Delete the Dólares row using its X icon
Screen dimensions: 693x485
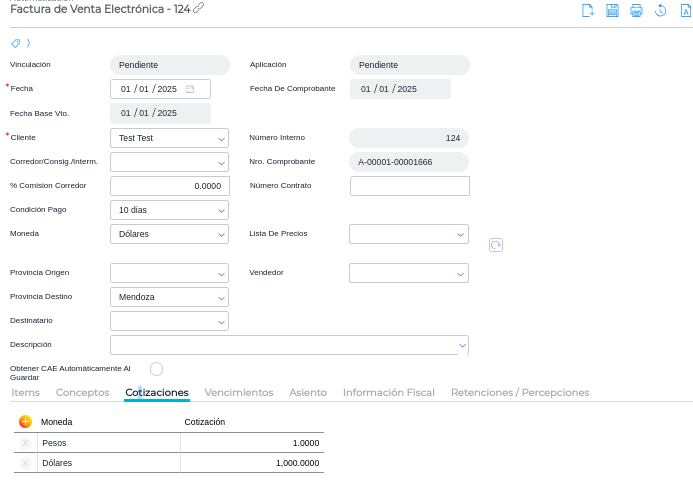[x=25, y=463]
